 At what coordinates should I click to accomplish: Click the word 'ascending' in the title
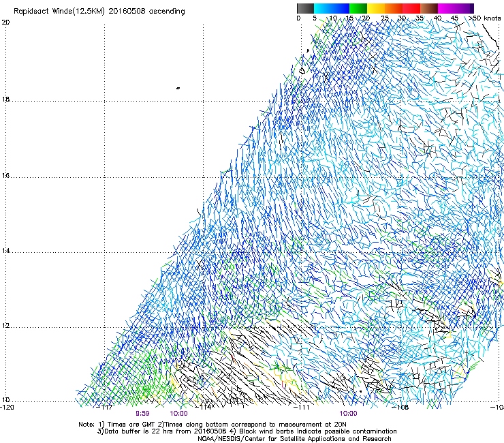coord(167,12)
